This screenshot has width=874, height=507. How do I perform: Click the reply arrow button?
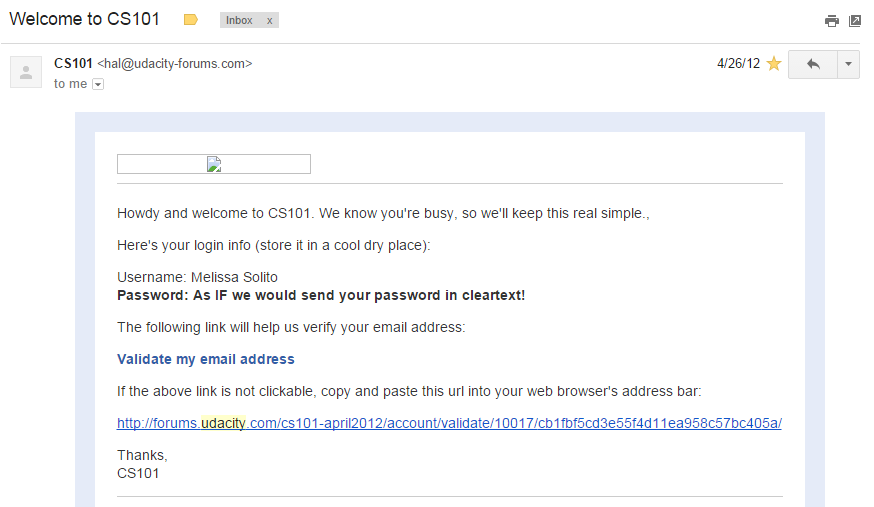[813, 64]
